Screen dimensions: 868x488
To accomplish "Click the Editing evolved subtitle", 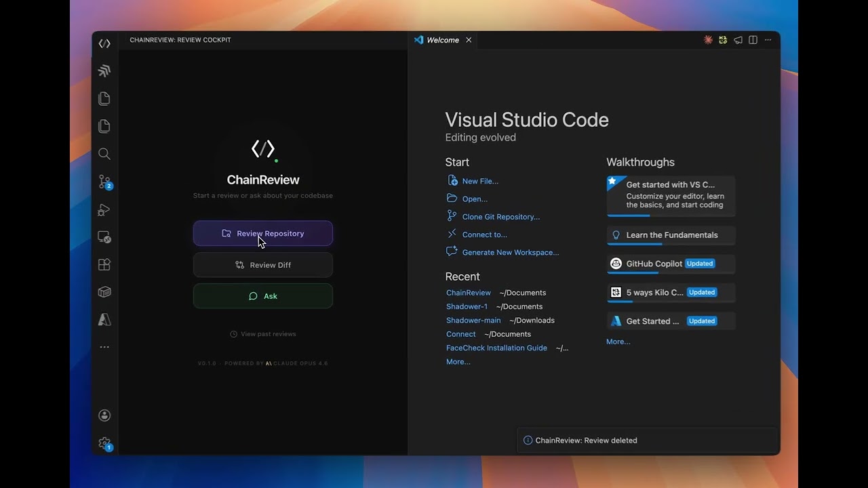I will tap(481, 138).
